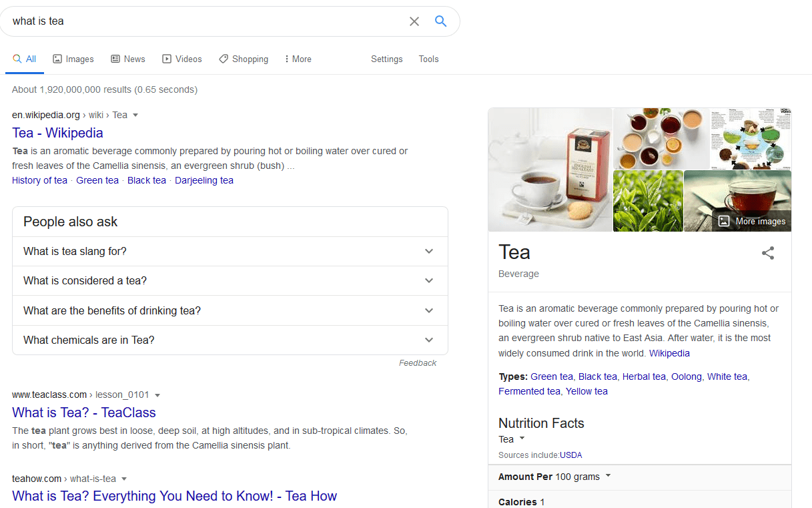
Task: Open the Fermented tea type link
Action: pyautogui.click(x=529, y=391)
